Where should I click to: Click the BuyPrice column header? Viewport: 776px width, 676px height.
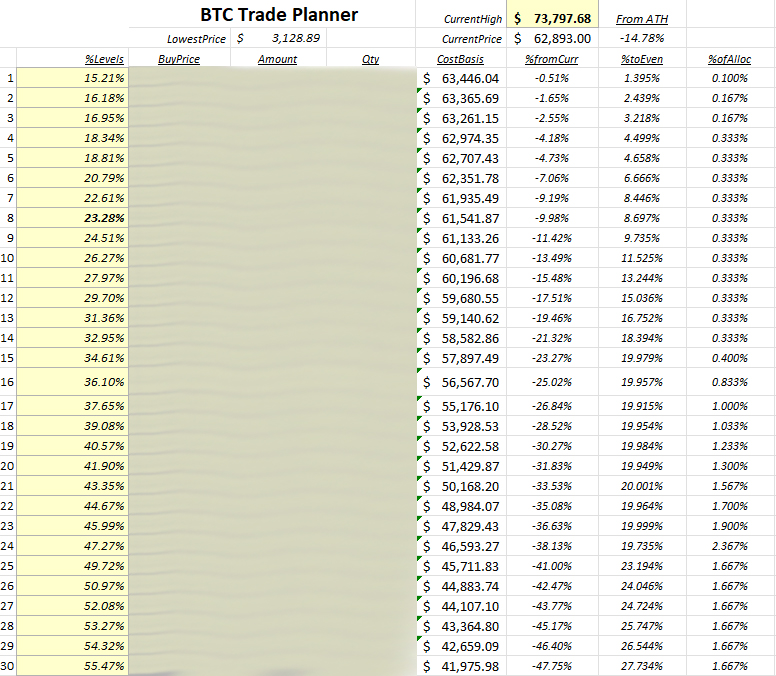coord(179,59)
